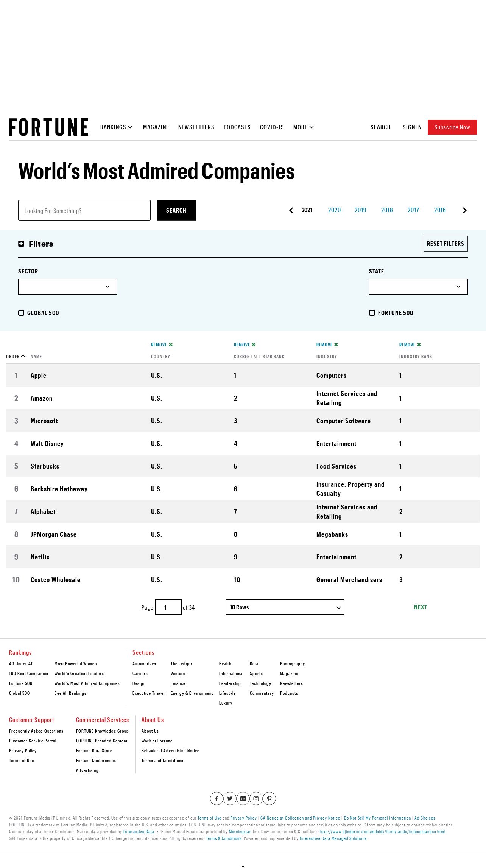Open Most Powerful Women footer link

pyautogui.click(x=76, y=664)
